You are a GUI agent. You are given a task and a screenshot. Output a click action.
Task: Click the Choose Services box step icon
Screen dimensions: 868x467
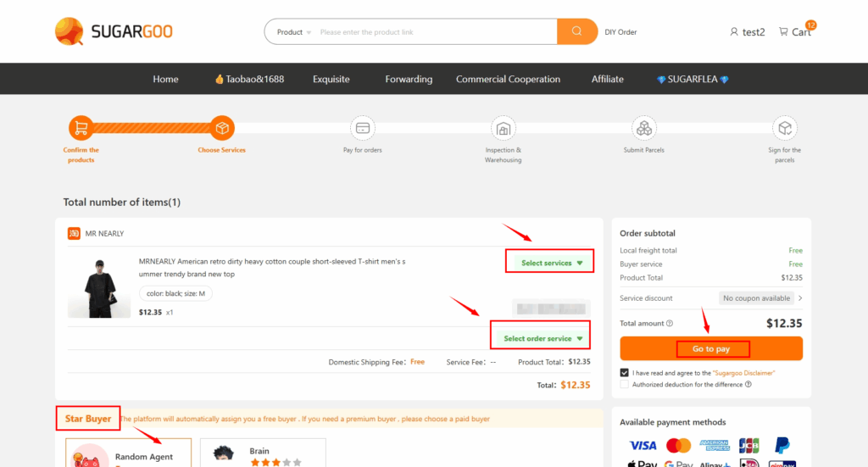point(222,128)
